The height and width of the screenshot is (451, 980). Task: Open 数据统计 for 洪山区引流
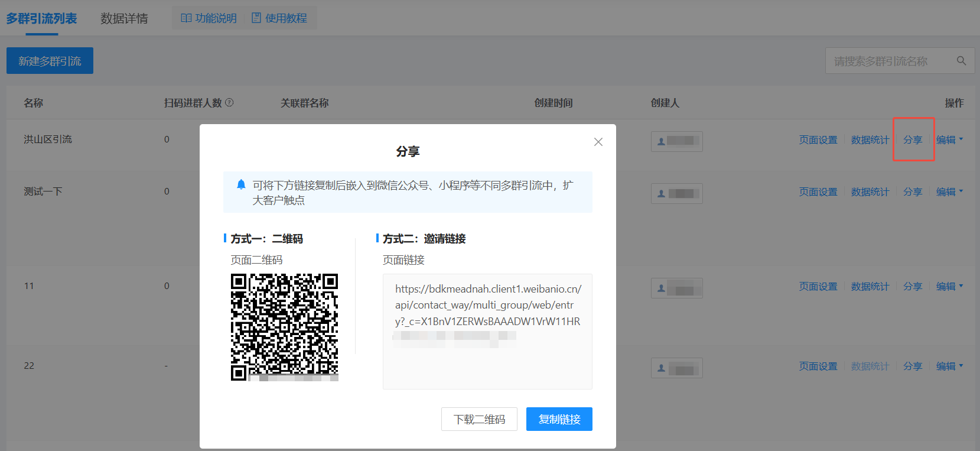point(870,139)
